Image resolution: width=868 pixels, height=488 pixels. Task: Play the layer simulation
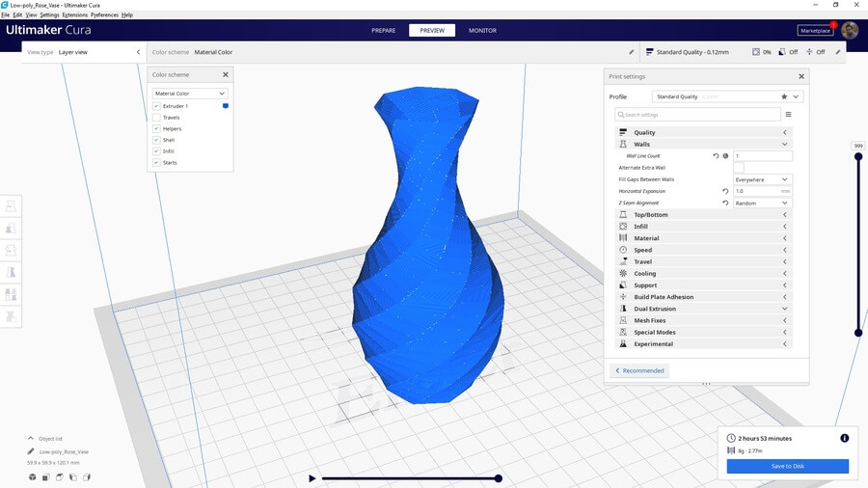pos(312,478)
